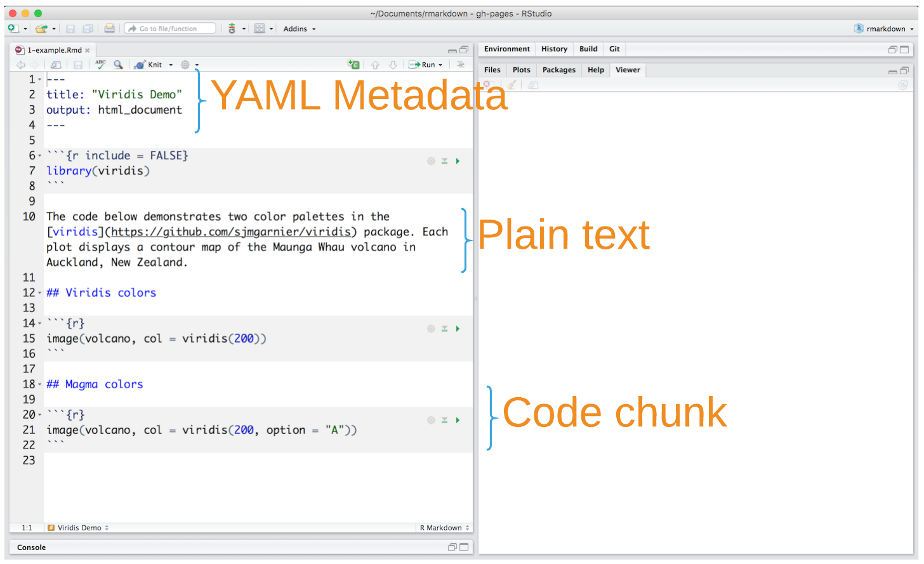Open the Knit options dropdown arrow
Image resolution: width=924 pixels, height=564 pixels.
[x=171, y=65]
